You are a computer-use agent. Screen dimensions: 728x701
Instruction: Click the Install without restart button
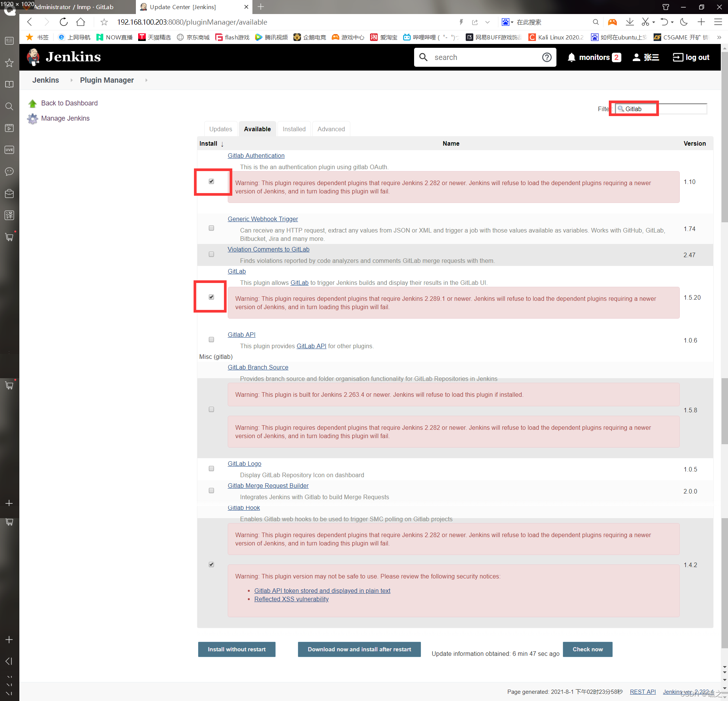(x=237, y=649)
